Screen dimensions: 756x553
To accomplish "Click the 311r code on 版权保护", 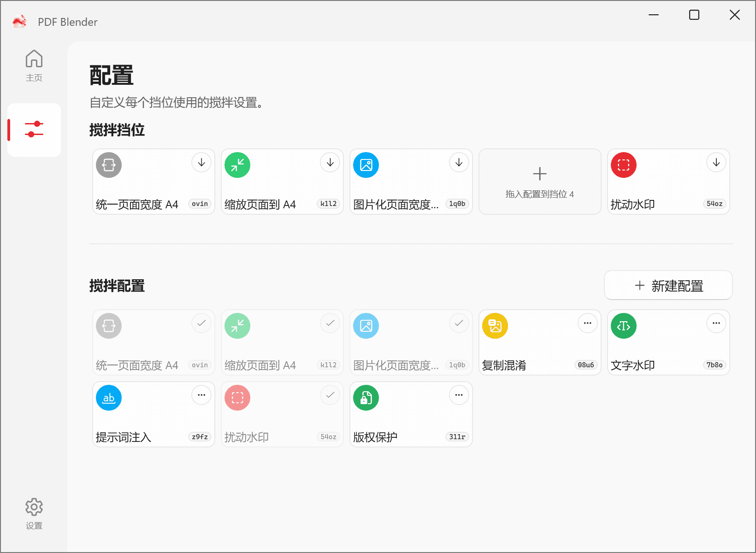I will pos(457,437).
